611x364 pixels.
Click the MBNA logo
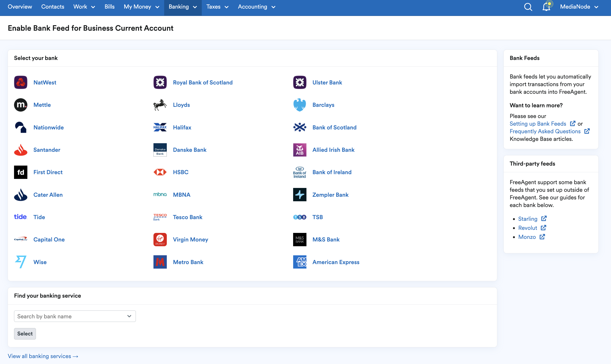point(160,195)
